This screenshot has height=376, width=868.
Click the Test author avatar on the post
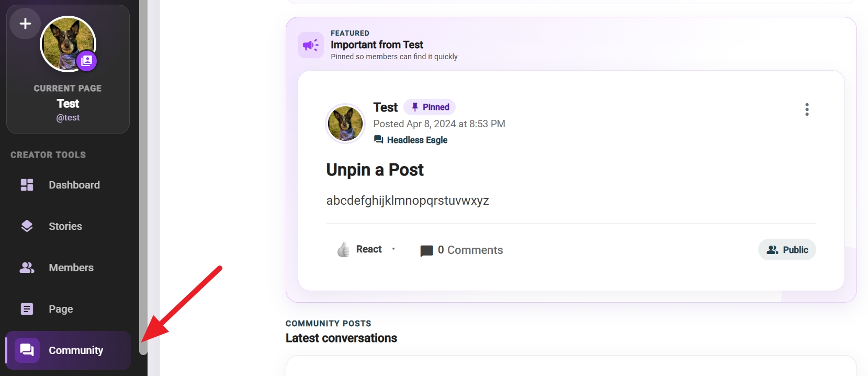pyautogui.click(x=345, y=124)
